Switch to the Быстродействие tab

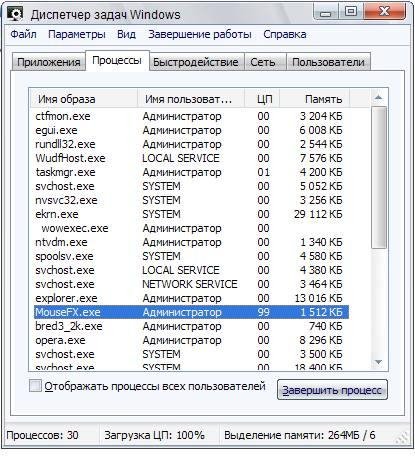tap(196, 62)
